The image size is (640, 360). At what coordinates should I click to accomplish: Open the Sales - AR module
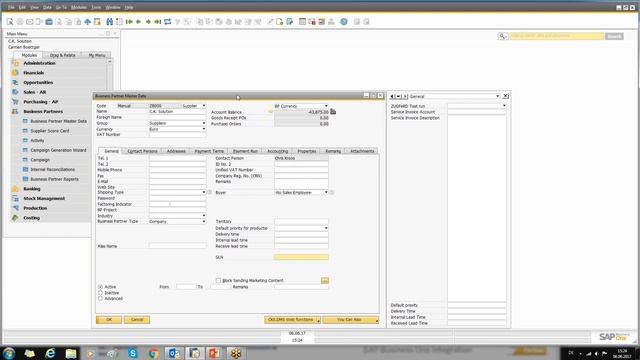click(35, 92)
